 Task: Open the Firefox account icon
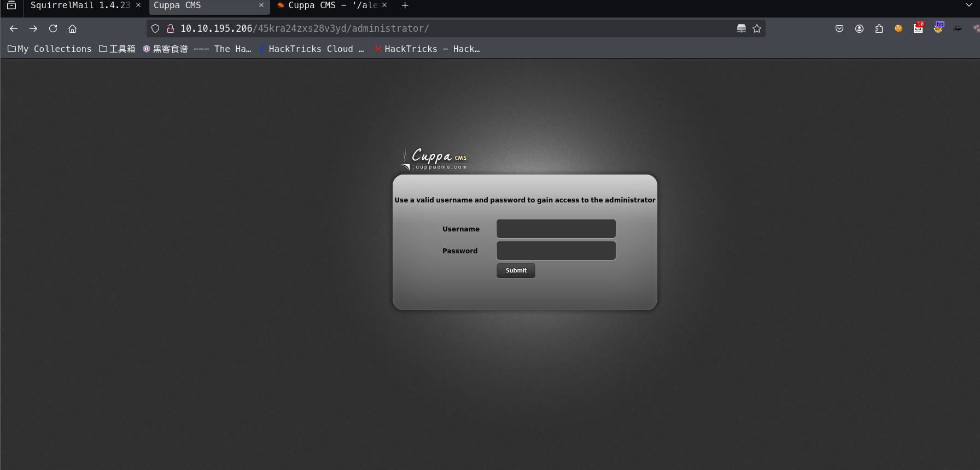[859, 28]
